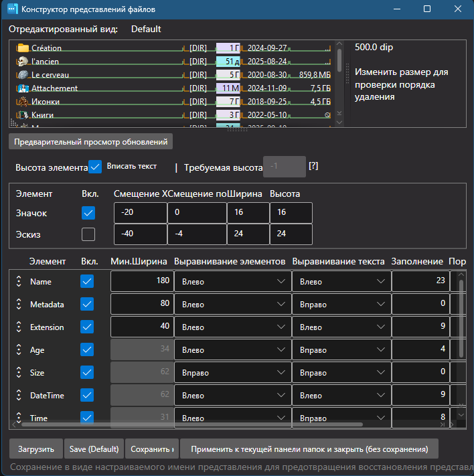The image size is (474, 476).
Task: Click the Заполнение column header
Action: [x=417, y=261]
